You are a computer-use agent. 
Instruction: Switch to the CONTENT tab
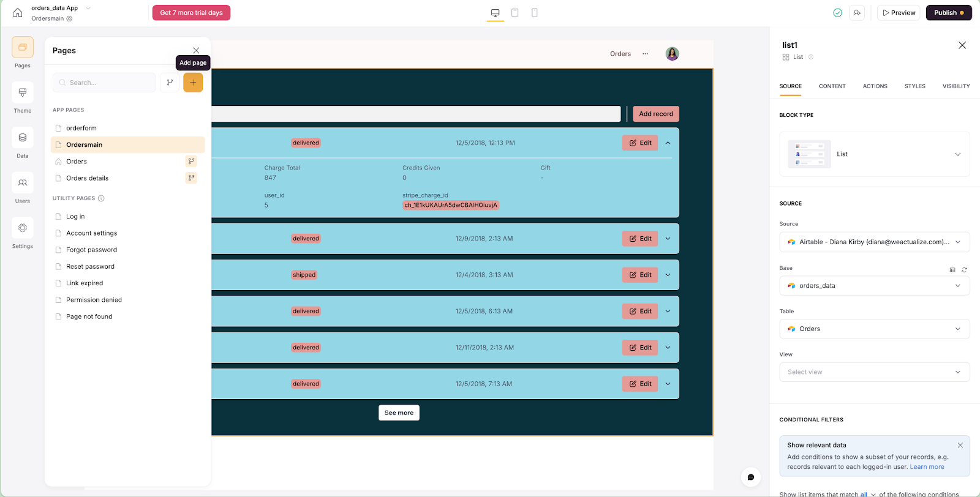point(832,86)
